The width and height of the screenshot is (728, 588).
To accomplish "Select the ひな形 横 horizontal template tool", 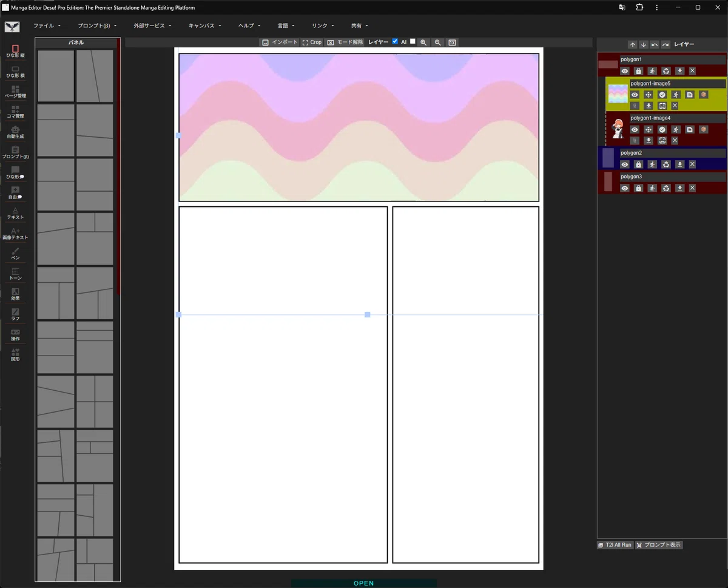I will (x=15, y=72).
